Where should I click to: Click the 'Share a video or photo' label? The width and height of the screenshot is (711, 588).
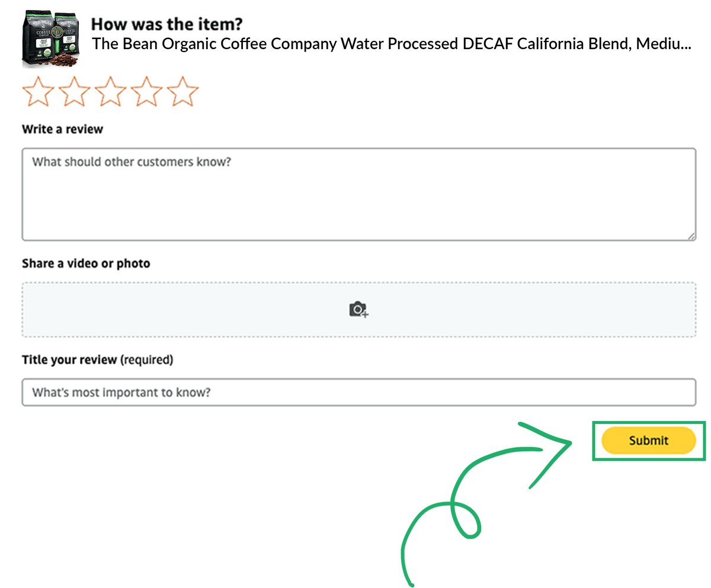86,264
